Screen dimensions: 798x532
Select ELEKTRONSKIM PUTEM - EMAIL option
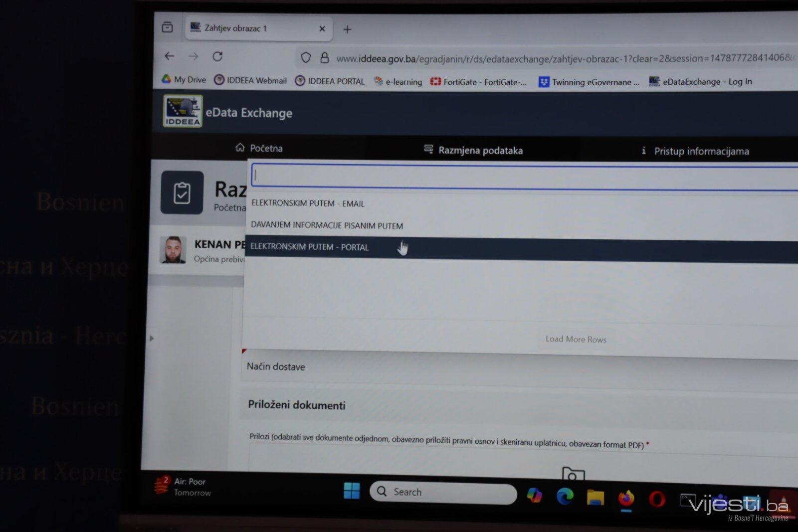click(x=308, y=203)
